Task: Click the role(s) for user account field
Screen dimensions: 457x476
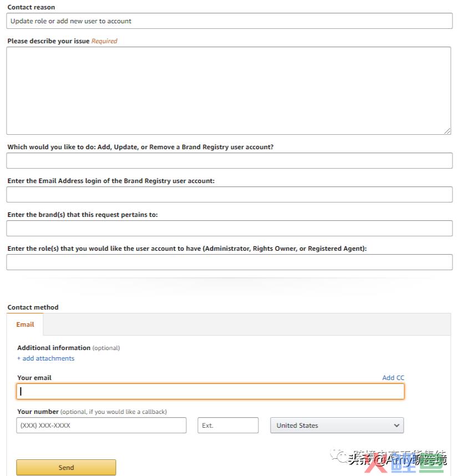Action: (229, 262)
